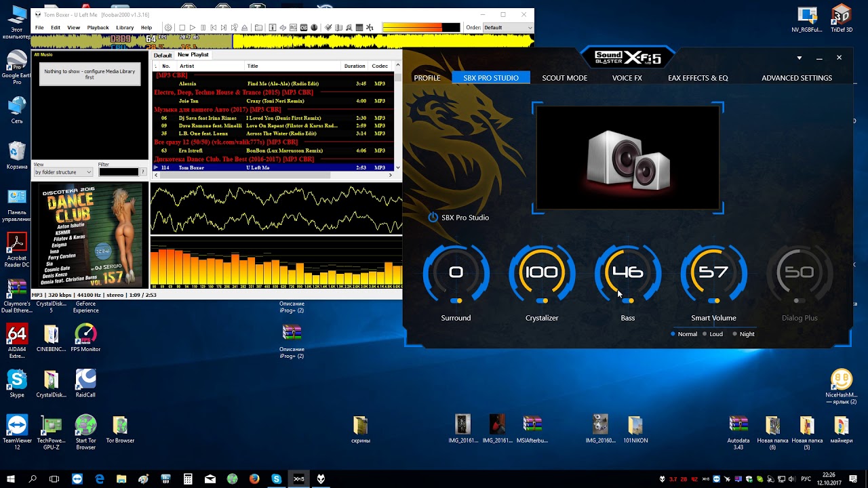
Task: Open the Sound Blaster title bar dropdown arrow
Action: click(x=800, y=58)
